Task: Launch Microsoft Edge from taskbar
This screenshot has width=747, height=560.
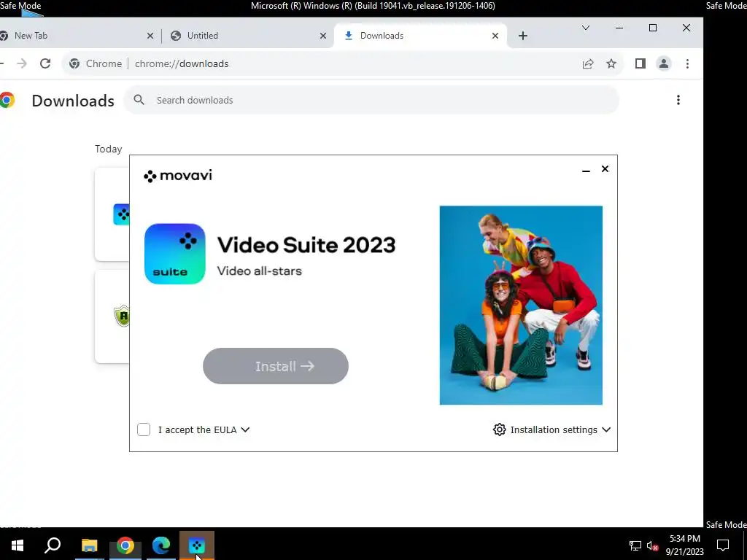Action: 161,545
